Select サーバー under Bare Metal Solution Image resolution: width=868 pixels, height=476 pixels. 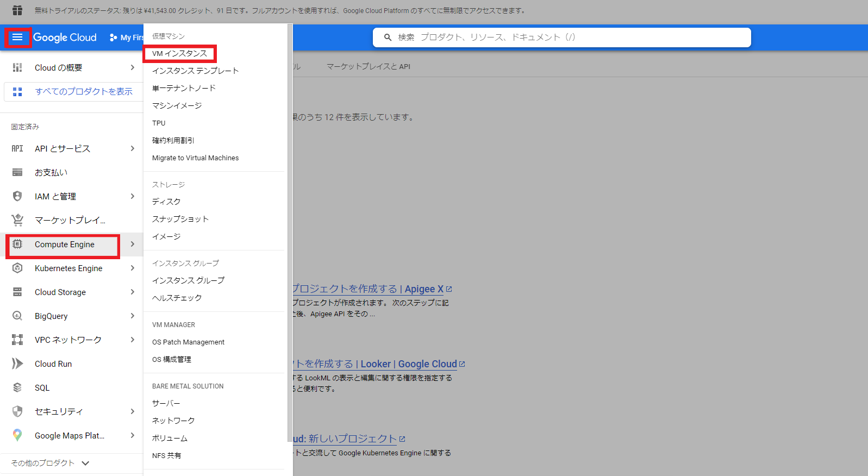(166, 403)
